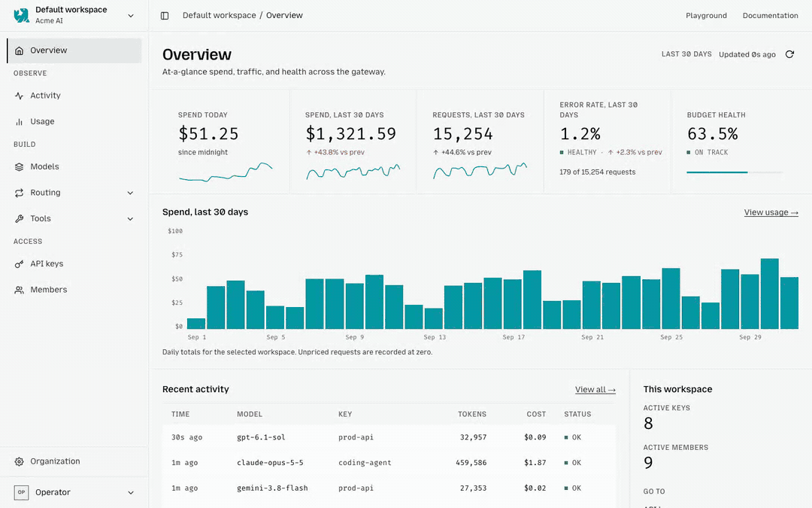Viewport: 812px width, 508px height.
Task: Click the Requests last 30 days sparkline
Action: pos(480,171)
